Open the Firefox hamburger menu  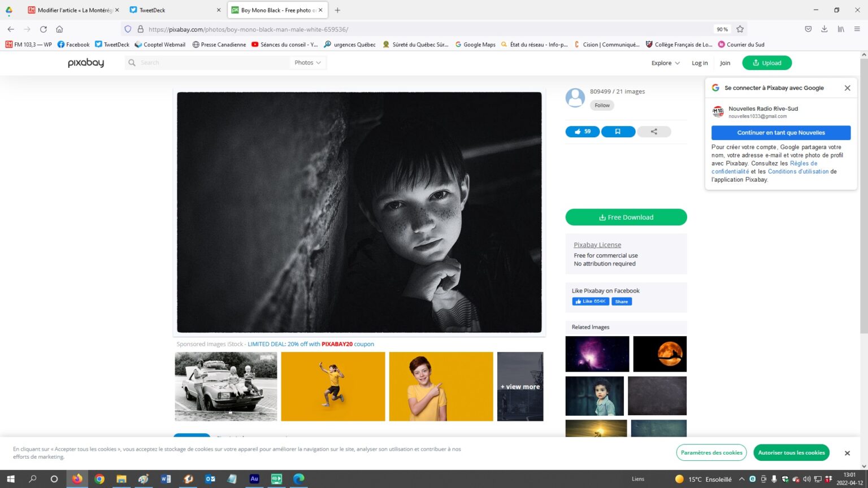tap(857, 29)
